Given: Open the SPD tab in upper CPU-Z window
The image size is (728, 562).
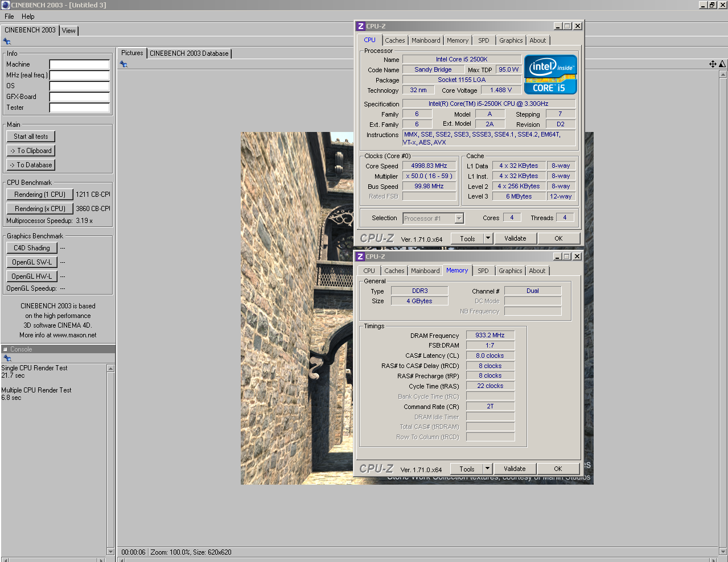Looking at the screenshot, I should 484,40.
